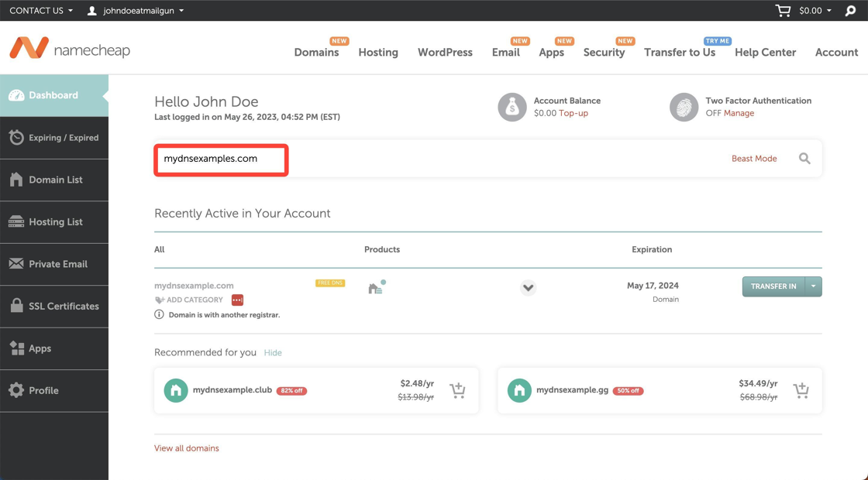Open the Email top menu

coord(506,52)
